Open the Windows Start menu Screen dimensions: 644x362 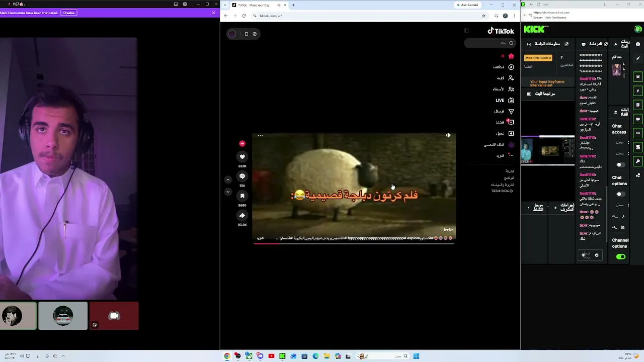tap(416, 356)
